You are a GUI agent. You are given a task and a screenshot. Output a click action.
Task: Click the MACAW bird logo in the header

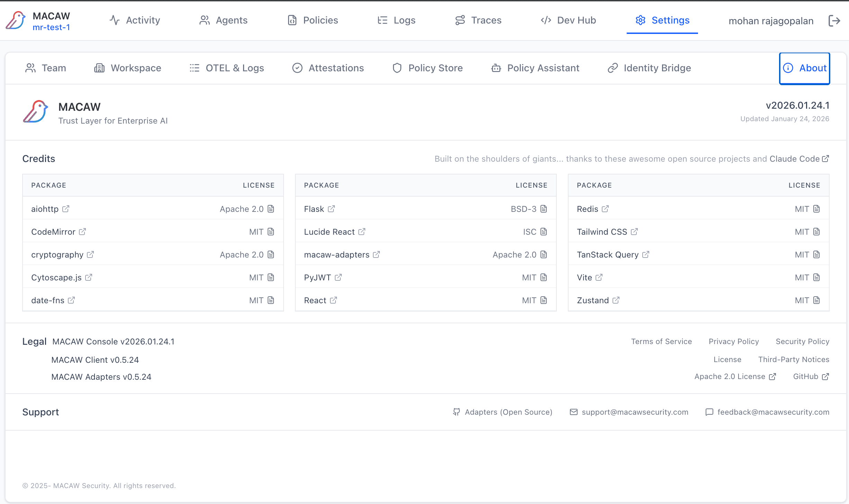coord(16,20)
